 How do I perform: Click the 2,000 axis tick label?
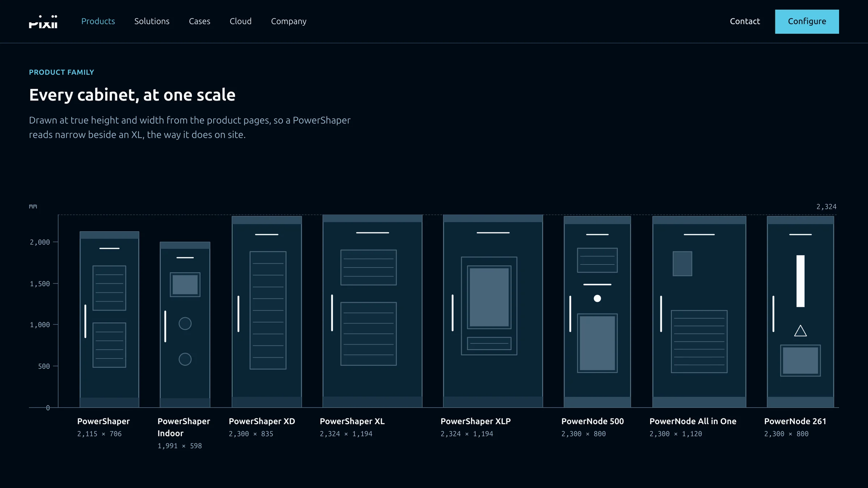(40, 242)
